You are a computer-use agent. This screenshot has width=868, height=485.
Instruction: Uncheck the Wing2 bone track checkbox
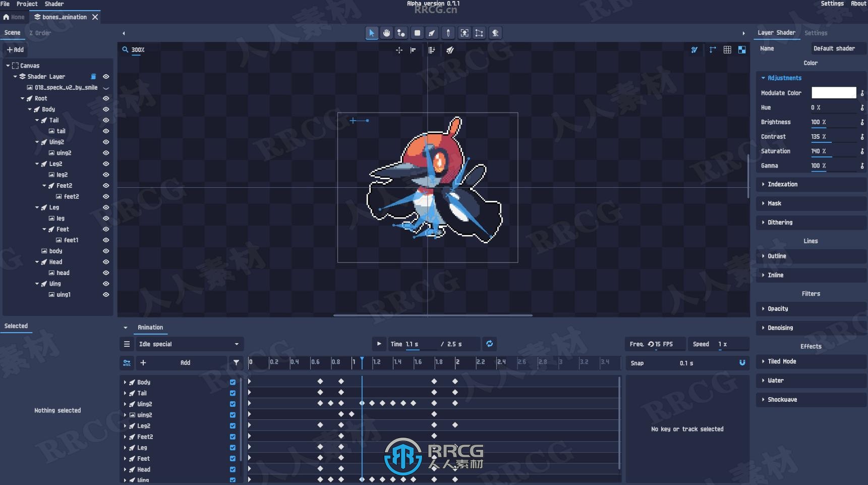tap(233, 404)
